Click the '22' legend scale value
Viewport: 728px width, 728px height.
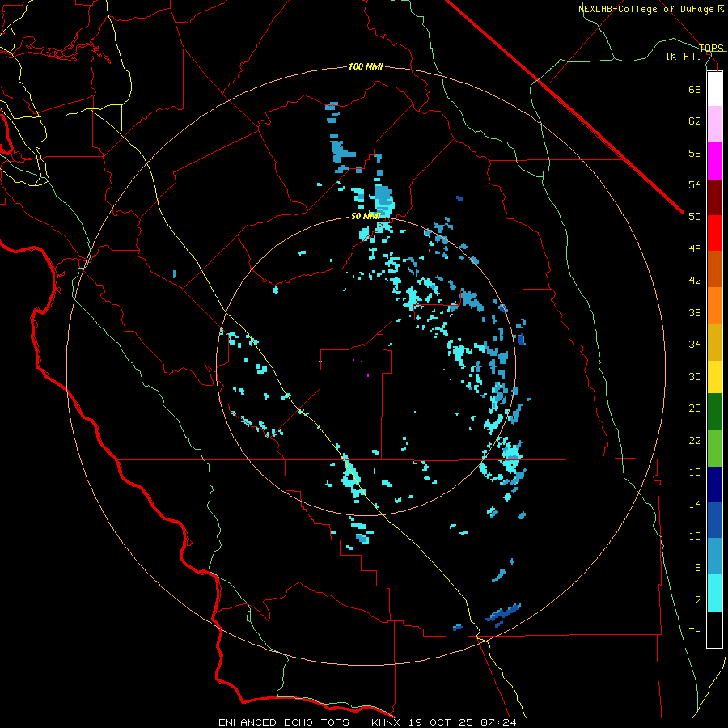[695, 440]
